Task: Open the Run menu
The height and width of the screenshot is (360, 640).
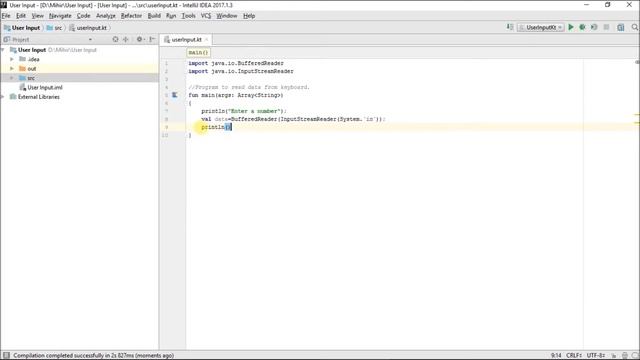Action: tap(171, 16)
